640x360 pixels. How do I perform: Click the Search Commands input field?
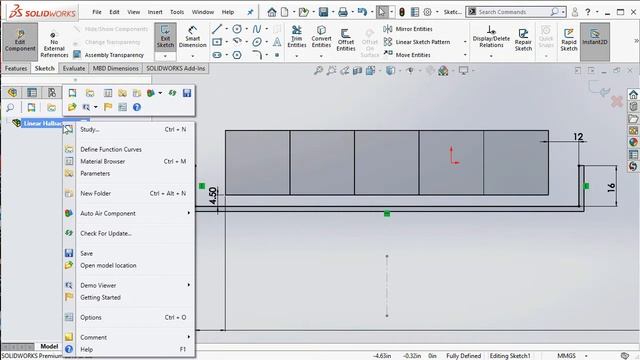512,12
